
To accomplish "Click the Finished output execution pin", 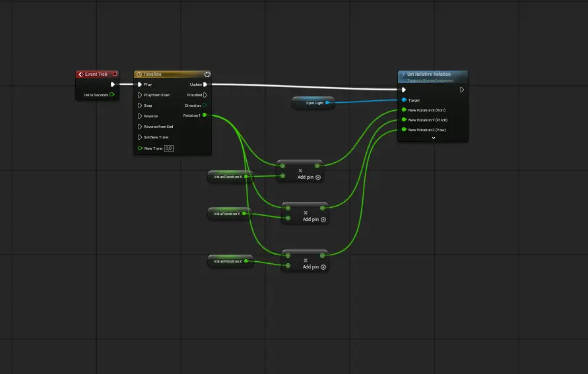I will coord(205,95).
